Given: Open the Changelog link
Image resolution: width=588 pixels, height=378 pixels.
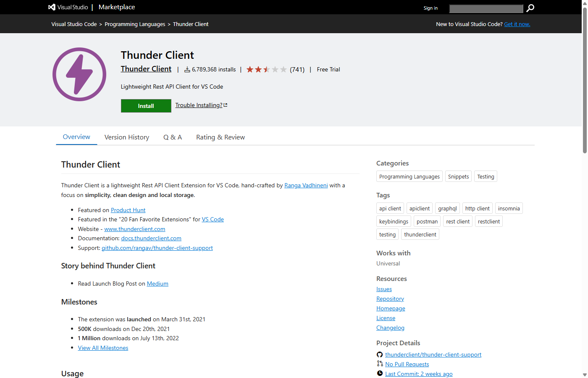Looking at the screenshot, I should (x=390, y=328).
